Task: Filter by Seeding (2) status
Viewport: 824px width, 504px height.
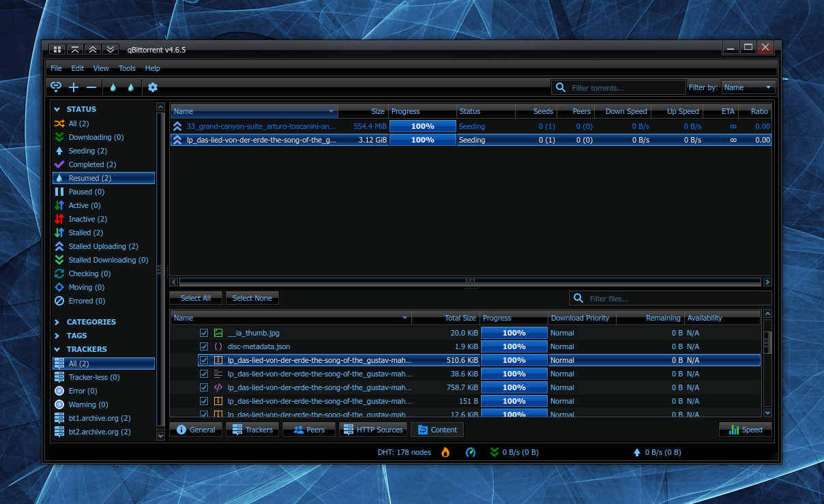Action: pos(104,151)
